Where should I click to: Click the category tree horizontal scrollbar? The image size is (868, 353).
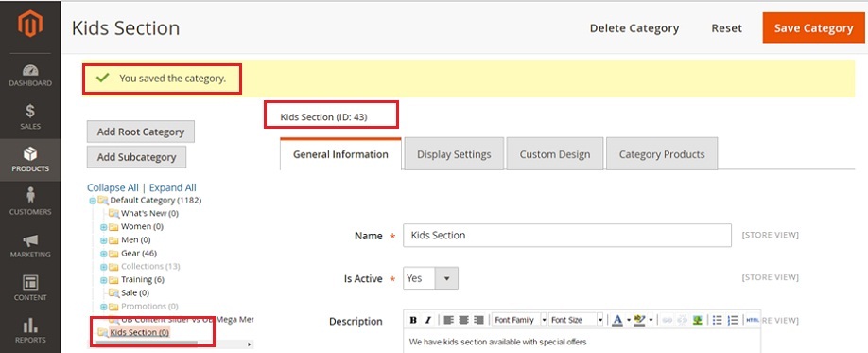148,344
